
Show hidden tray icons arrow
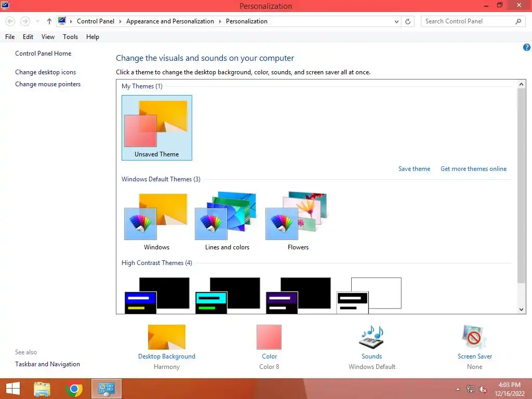point(458,389)
